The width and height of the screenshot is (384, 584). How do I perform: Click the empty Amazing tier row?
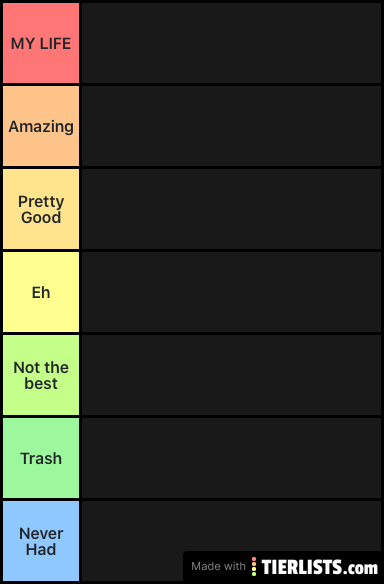click(231, 126)
